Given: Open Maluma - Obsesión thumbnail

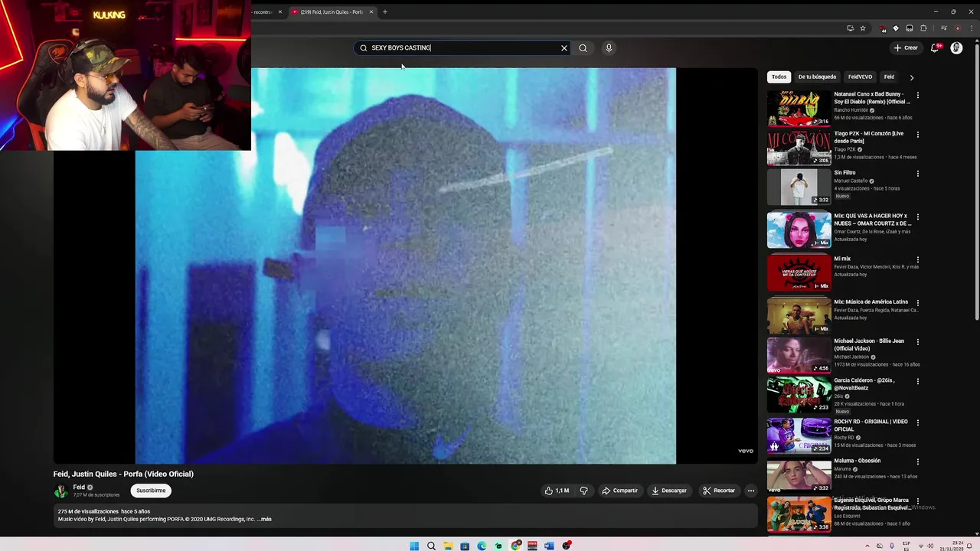Looking at the screenshot, I should pyautogui.click(x=799, y=474).
